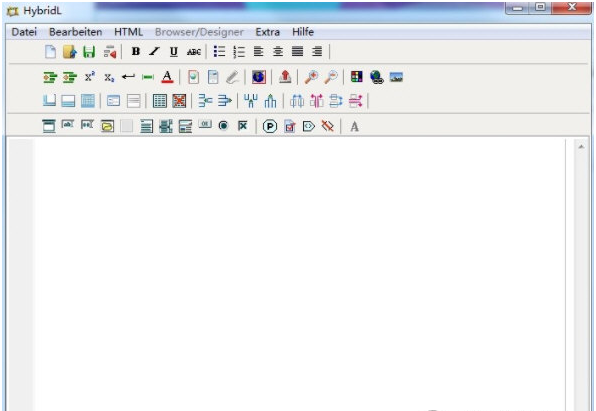This screenshot has height=411, width=596.
Task: Click the yellow folder field icon
Action: 108,126
